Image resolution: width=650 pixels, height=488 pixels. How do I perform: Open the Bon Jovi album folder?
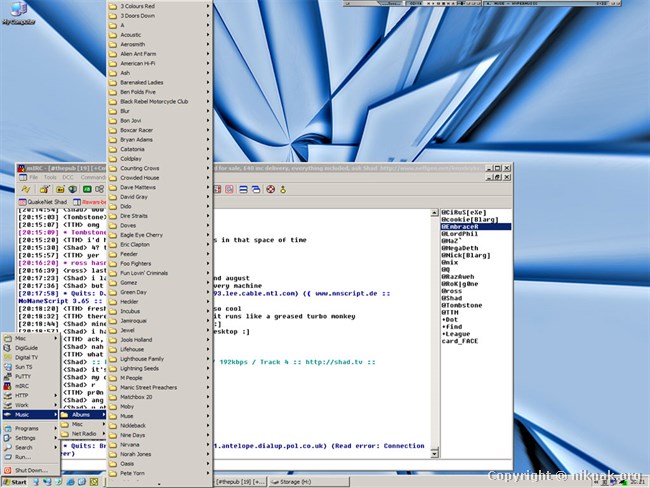click(x=160, y=121)
